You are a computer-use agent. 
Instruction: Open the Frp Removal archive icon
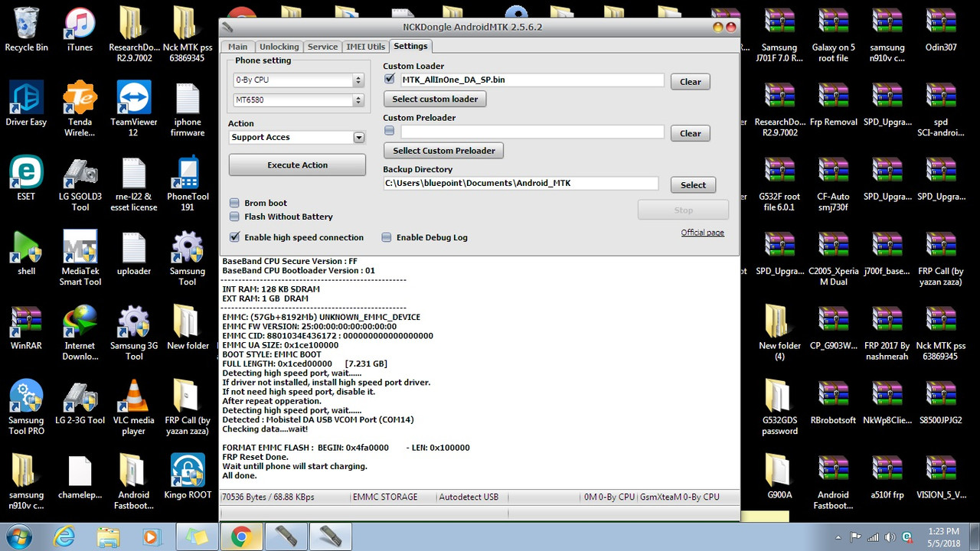(834, 104)
